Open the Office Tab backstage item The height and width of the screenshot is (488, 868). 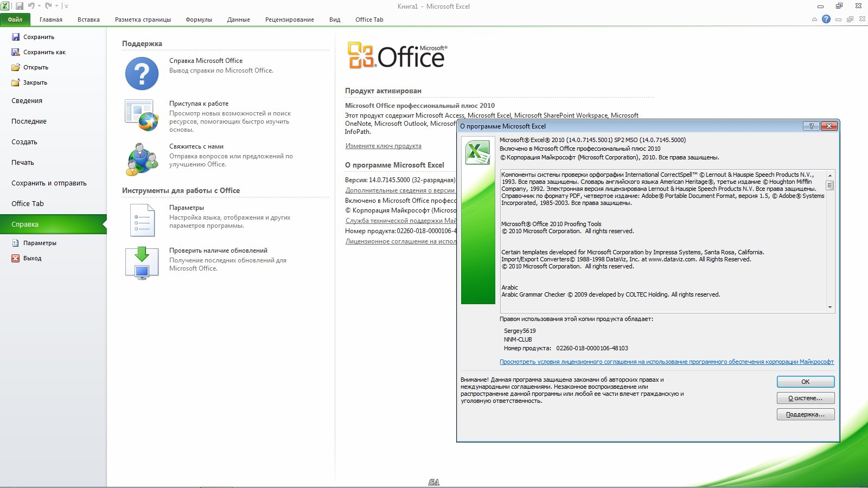click(x=28, y=204)
